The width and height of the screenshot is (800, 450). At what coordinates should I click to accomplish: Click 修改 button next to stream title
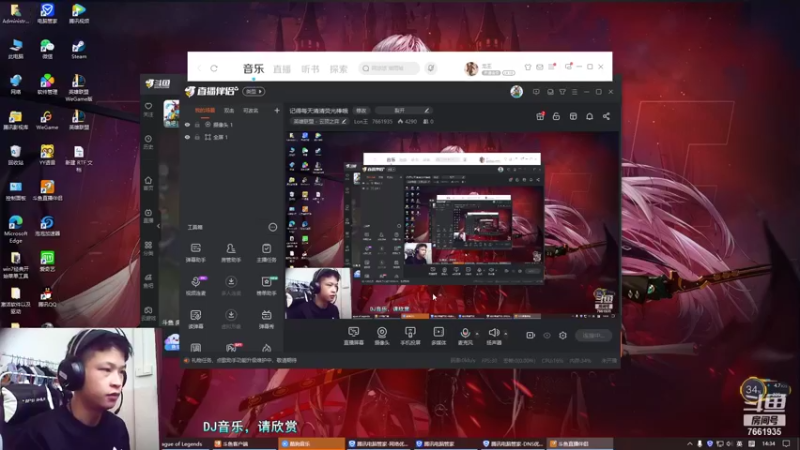(361, 110)
